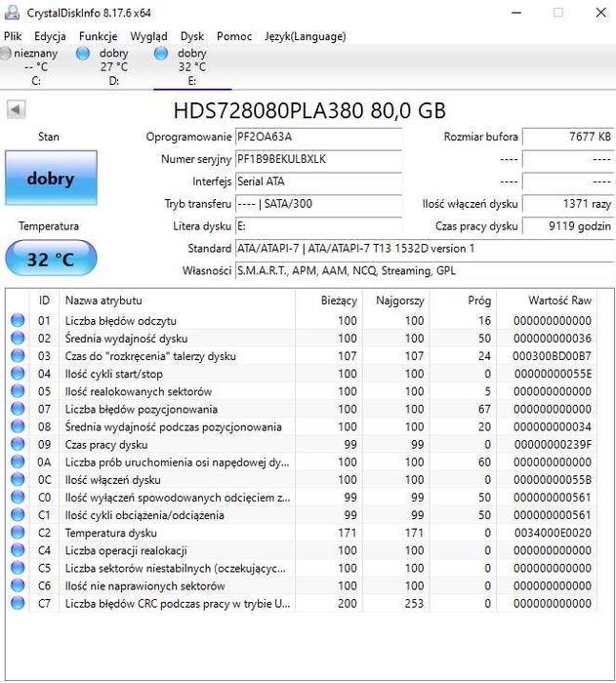
Task: Click status orb for attribute C6 nie naprawionych sektorów
Action: pos(18,585)
